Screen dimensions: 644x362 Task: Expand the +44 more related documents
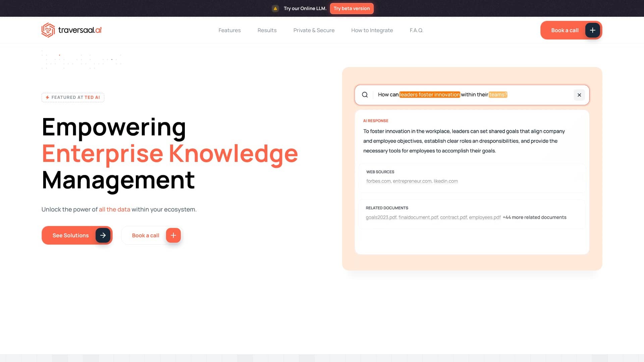(x=534, y=217)
